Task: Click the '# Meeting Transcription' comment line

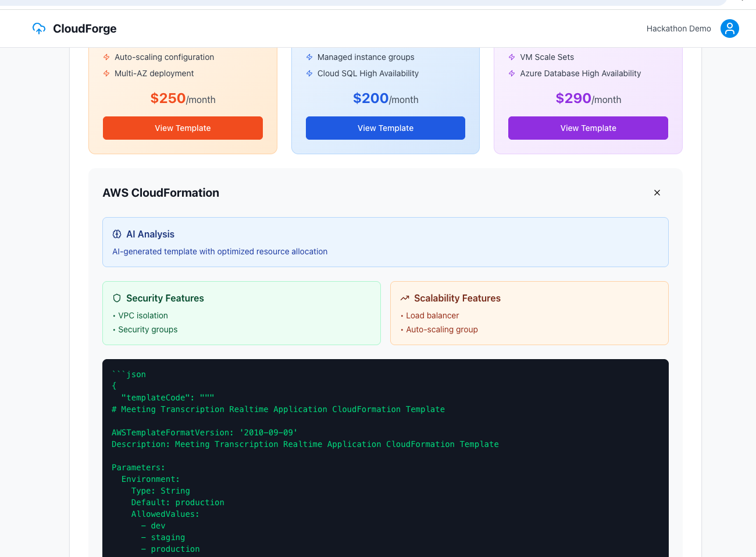Action: [x=278, y=409]
